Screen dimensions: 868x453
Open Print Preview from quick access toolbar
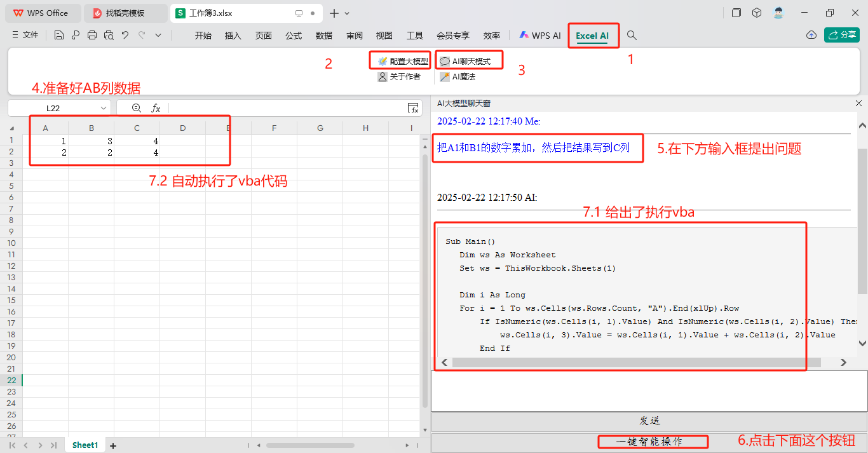(109, 36)
